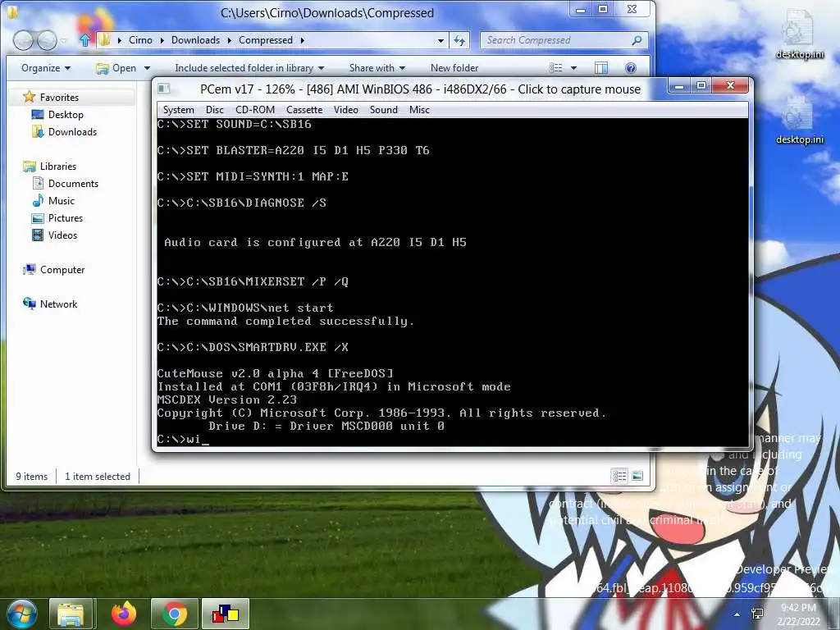
Task: Open the Music library
Action: click(61, 201)
